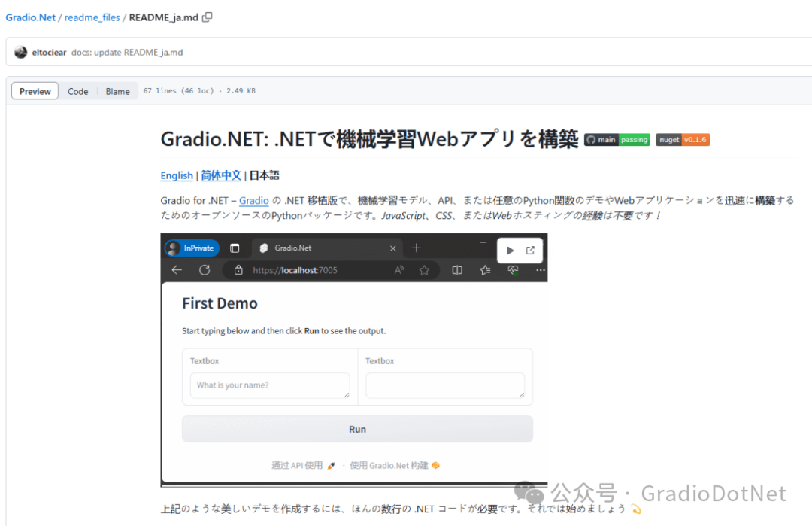The width and height of the screenshot is (812, 526).
Task: Switch to the Blame tab
Action: point(117,90)
